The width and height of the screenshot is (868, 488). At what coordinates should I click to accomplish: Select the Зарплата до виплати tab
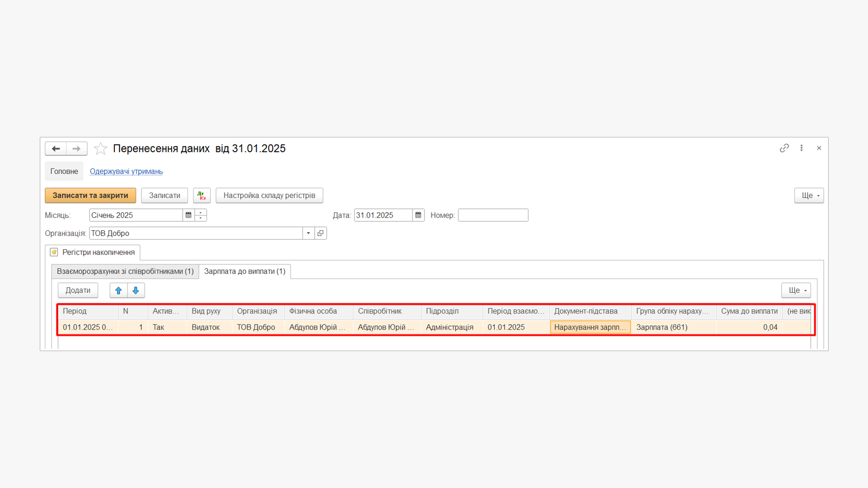click(245, 272)
